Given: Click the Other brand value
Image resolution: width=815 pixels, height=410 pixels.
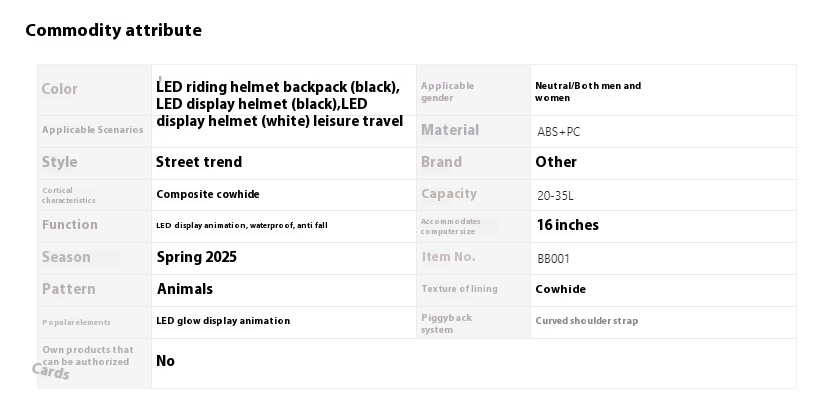Looking at the screenshot, I should click(x=556, y=162).
